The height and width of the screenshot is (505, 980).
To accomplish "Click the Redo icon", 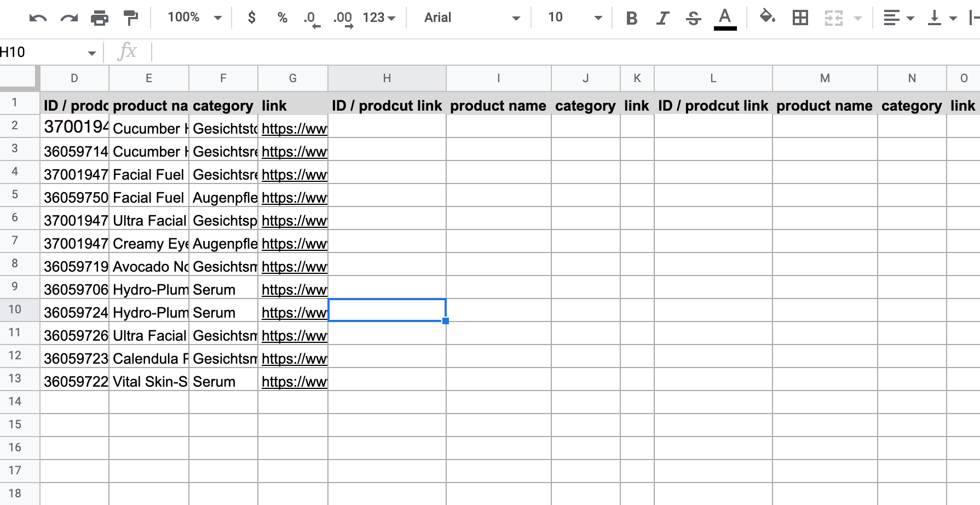I will coord(69,18).
